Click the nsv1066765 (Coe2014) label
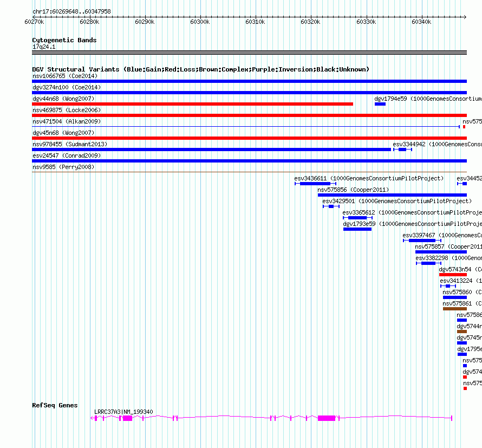 pyautogui.click(x=65, y=76)
